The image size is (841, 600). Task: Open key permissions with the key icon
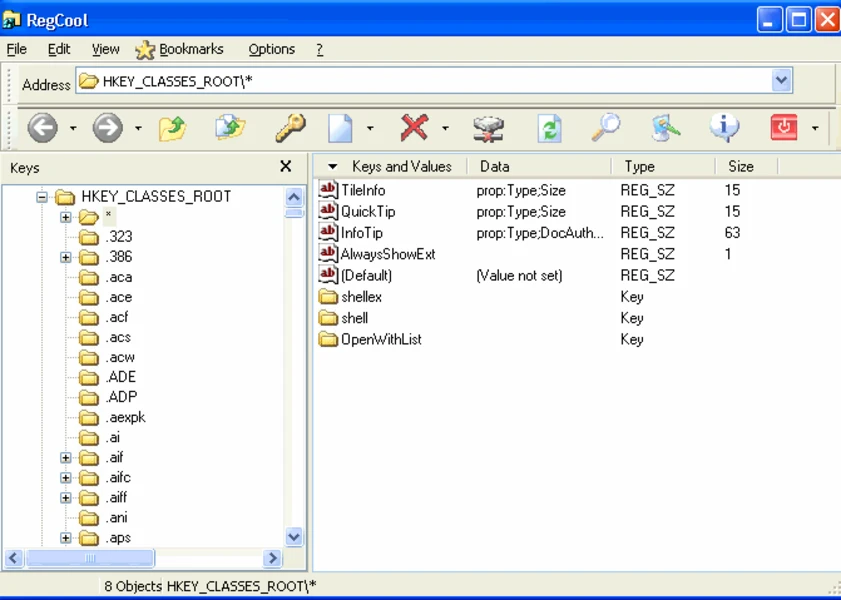(x=290, y=128)
